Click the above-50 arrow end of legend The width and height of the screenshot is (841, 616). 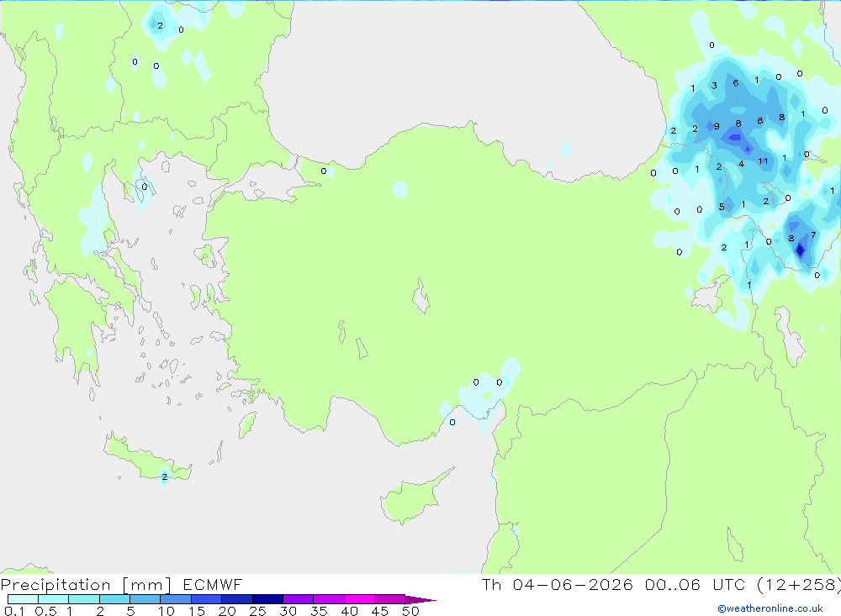pos(420,599)
